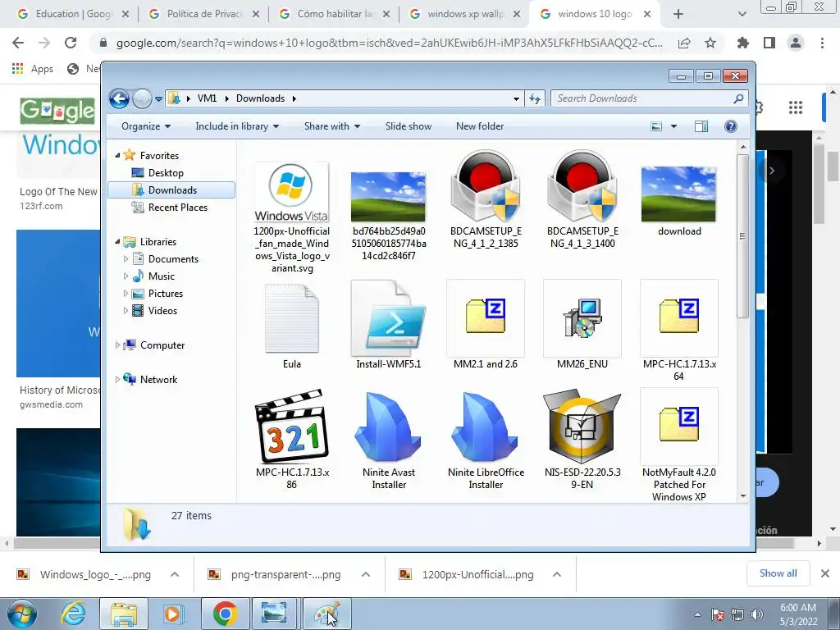Click the New folder button
Screen dimensions: 840x630
tap(480, 126)
